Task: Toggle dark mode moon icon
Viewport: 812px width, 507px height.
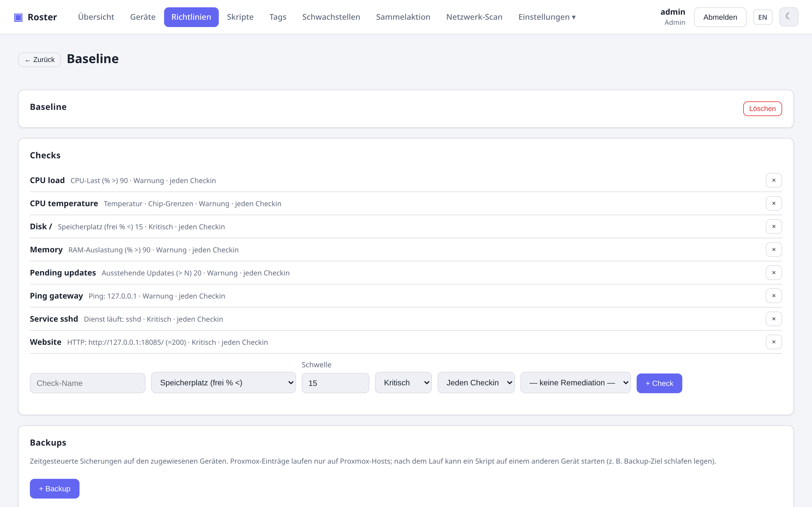Action: tap(789, 17)
